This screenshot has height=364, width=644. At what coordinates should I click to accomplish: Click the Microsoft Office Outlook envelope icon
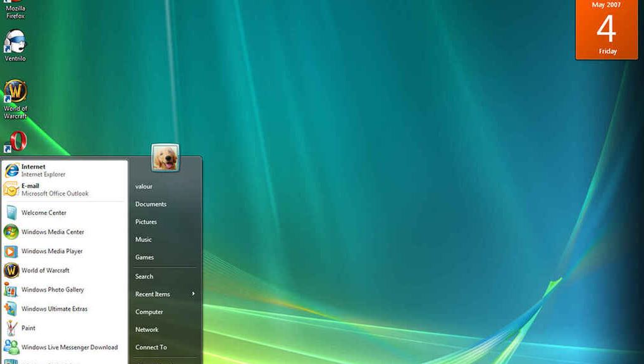click(11, 189)
